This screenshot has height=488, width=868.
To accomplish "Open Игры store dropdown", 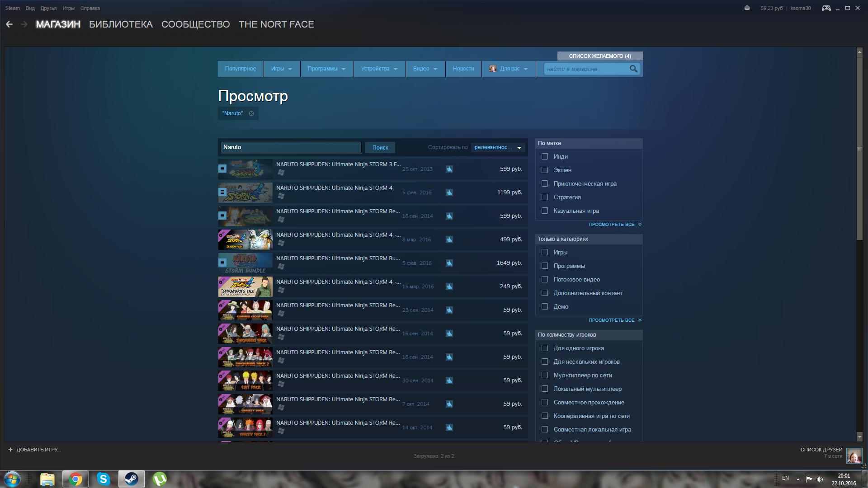I will 282,69.
